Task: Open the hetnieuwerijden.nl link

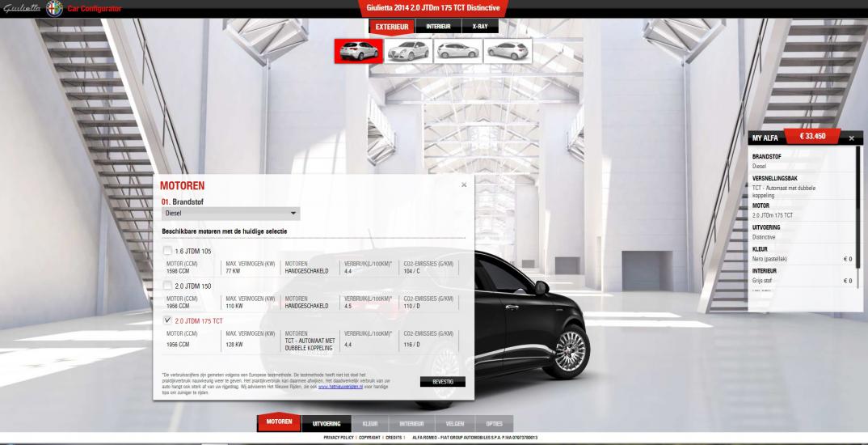Action: tap(340, 387)
